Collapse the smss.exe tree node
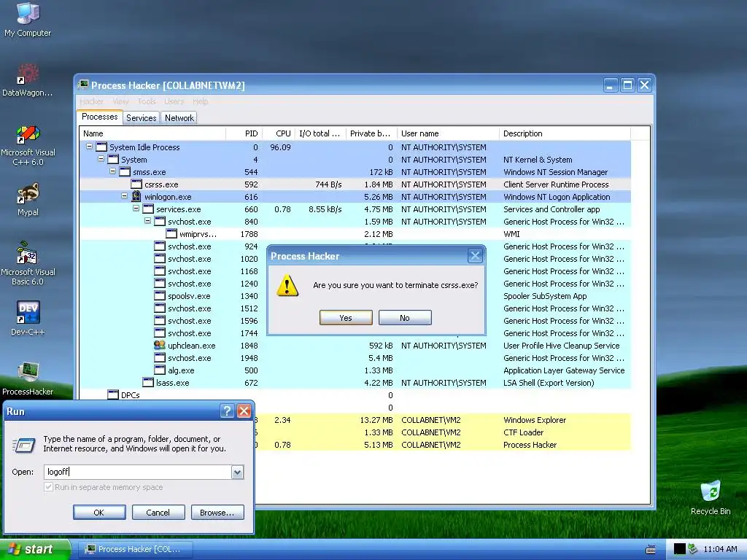The height and width of the screenshot is (560, 747). 112,171
